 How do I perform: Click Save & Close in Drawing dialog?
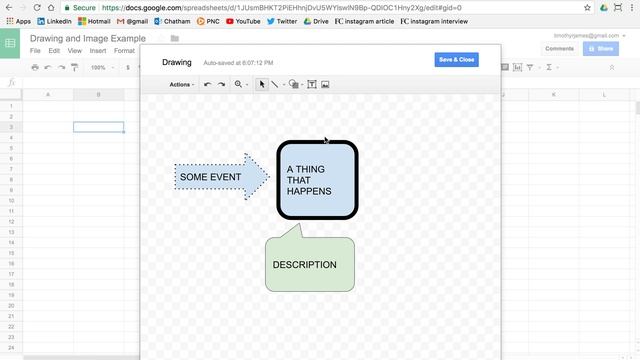click(456, 60)
